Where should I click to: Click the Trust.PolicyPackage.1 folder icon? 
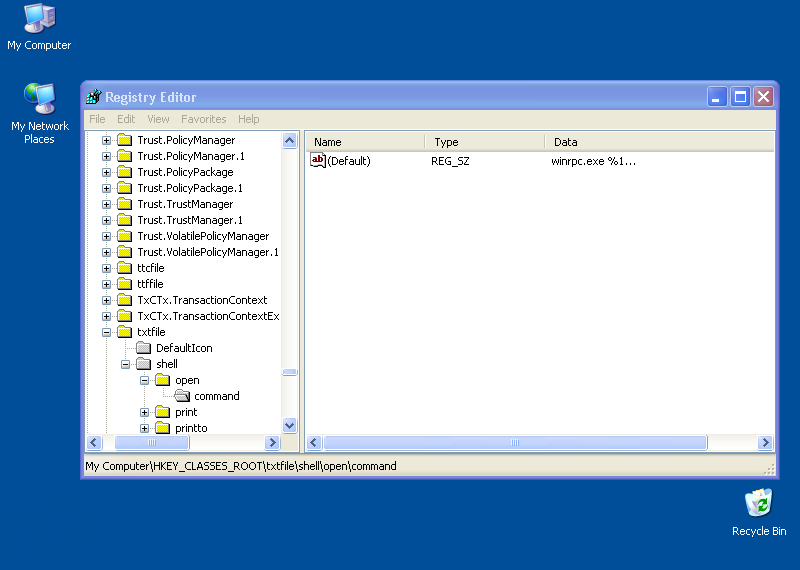tap(124, 188)
